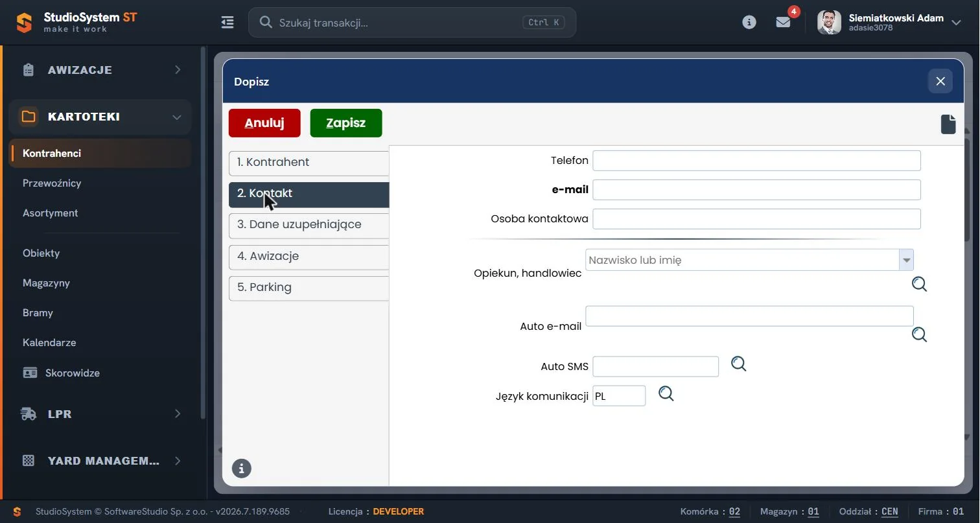
Task: Click the Auto SMS input field
Action: [655, 366]
